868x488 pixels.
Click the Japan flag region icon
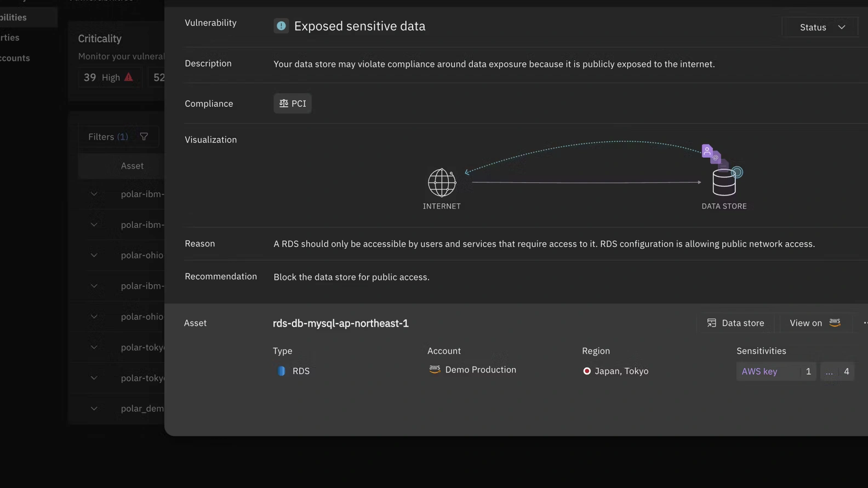click(587, 371)
